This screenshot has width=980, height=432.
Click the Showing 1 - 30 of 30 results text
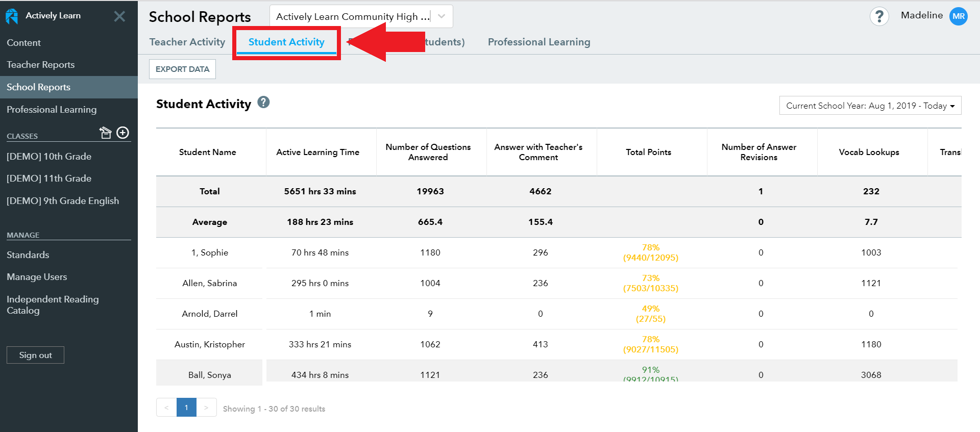(x=274, y=409)
